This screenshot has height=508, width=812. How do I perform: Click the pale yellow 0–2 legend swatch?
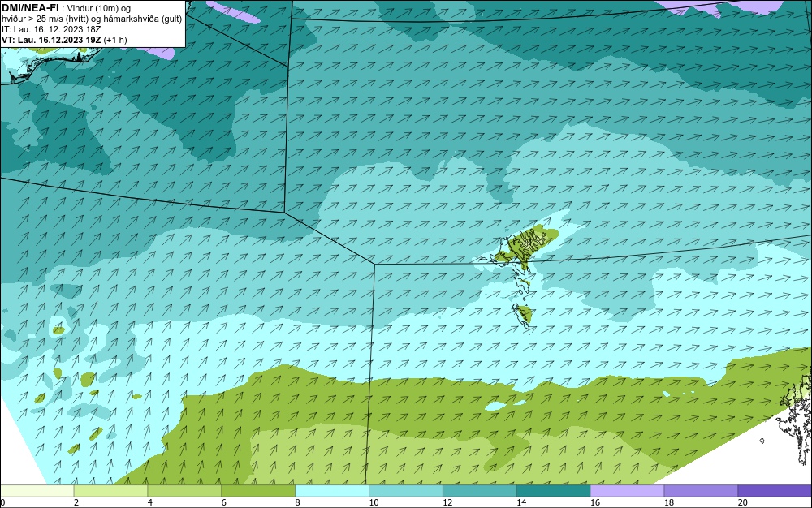37,491
